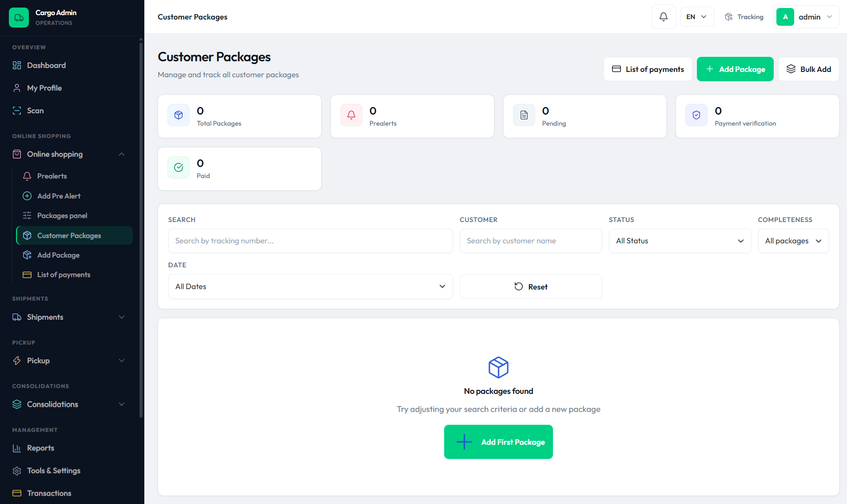Focus the customer name search field
This screenshot has width=847, height=504.
coord(531,241)
